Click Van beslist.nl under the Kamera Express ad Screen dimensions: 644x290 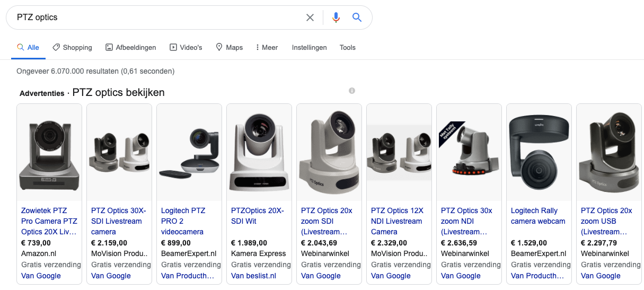click(253, 276)
